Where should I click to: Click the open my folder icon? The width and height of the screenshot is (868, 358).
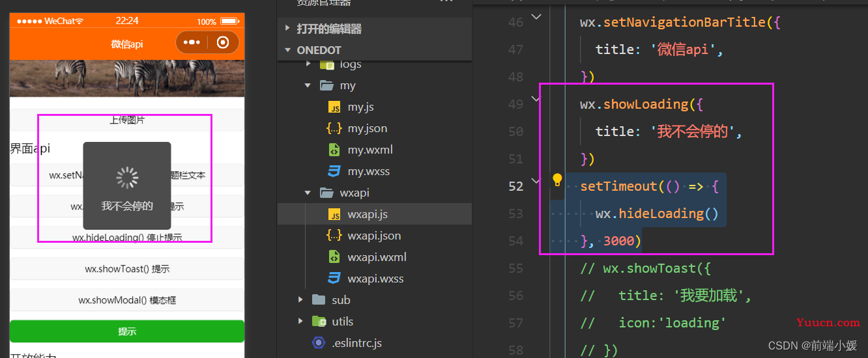326,86
